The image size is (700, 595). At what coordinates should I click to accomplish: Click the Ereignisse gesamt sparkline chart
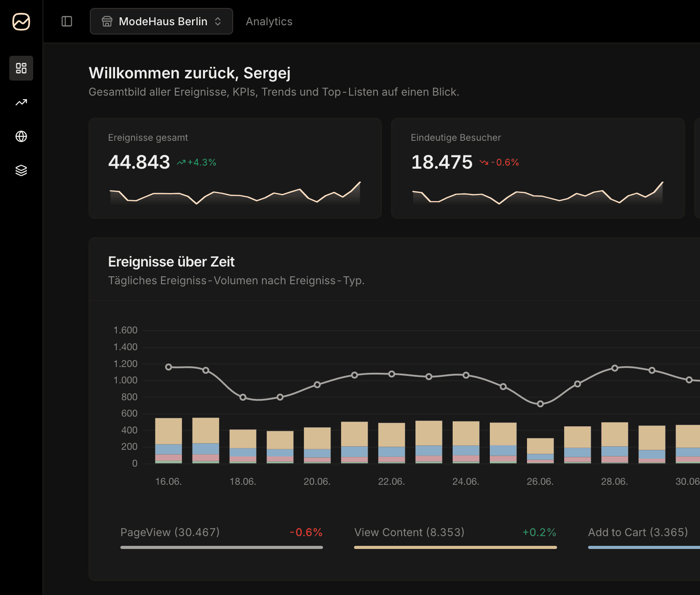tap(235, 193)
